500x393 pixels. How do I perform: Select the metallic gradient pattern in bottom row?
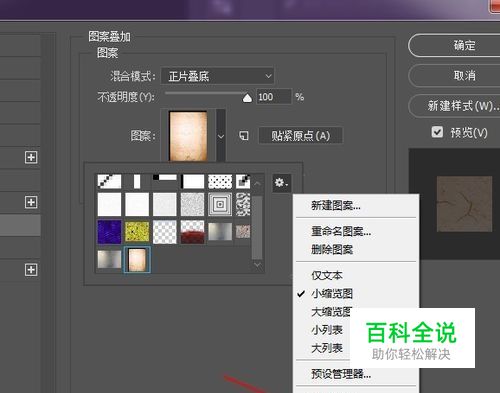pos(109,259)
